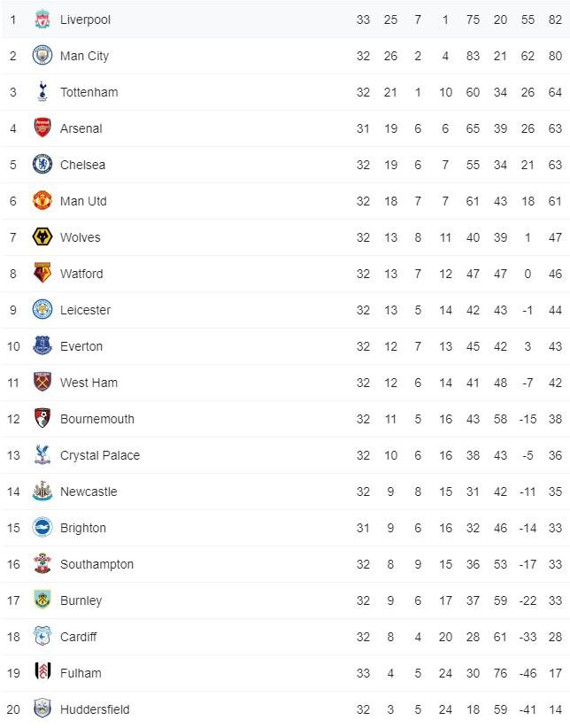Screen dimensions: 570x728
Task: Click the Leicester club crest
Action: click(x=42, y=310)
